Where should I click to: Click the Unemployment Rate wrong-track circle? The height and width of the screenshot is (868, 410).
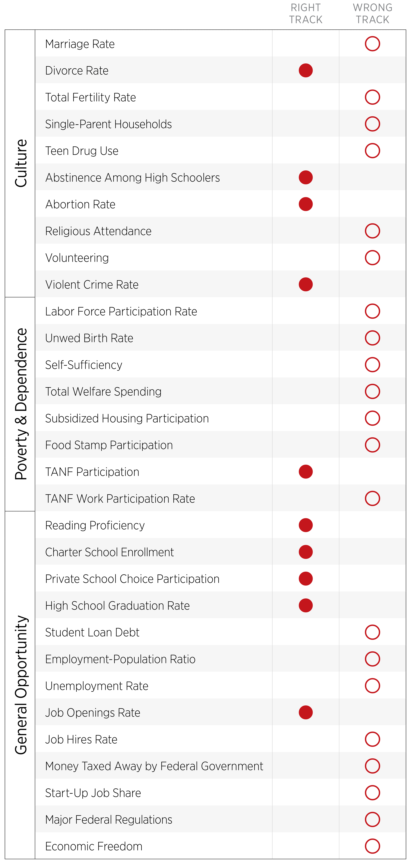tap(372, 686)
